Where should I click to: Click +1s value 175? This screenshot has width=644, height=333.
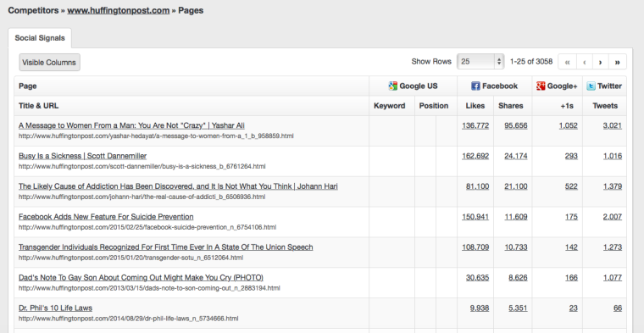[x=571, y=216]
